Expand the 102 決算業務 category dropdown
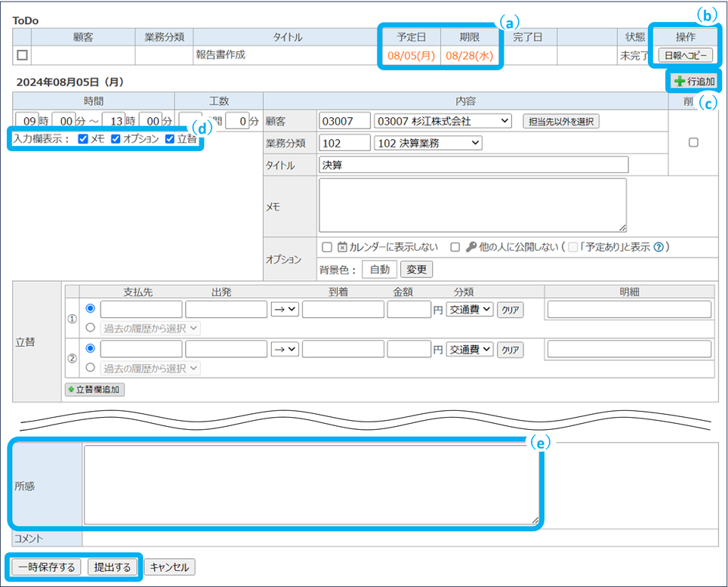This screenshot has height=587, width=728. 428,143
